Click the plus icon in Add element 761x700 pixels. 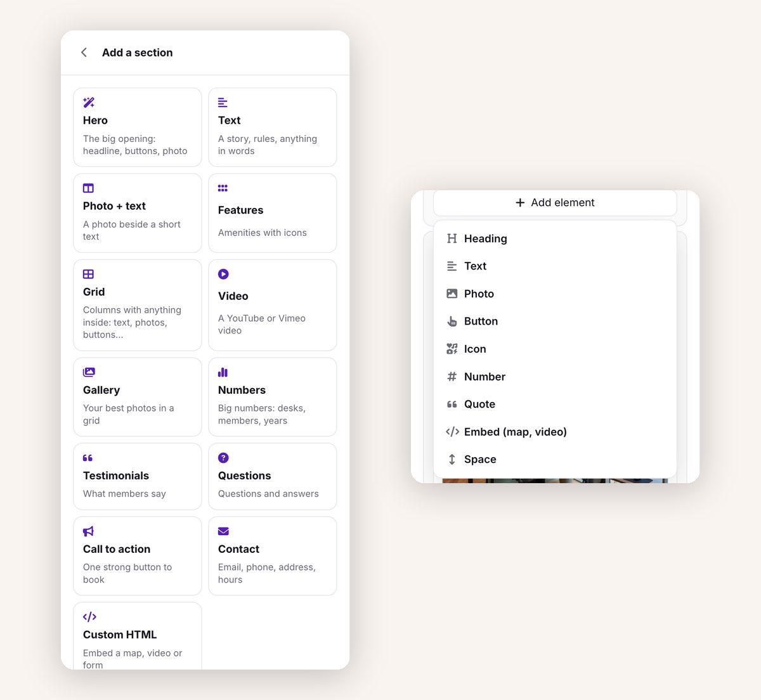(x=520, y=202)
